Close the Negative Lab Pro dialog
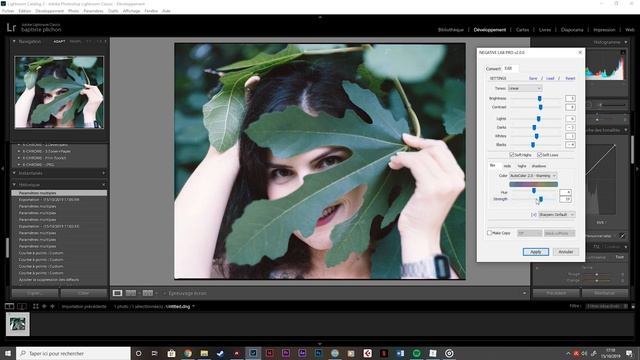 tap(580, 53)
